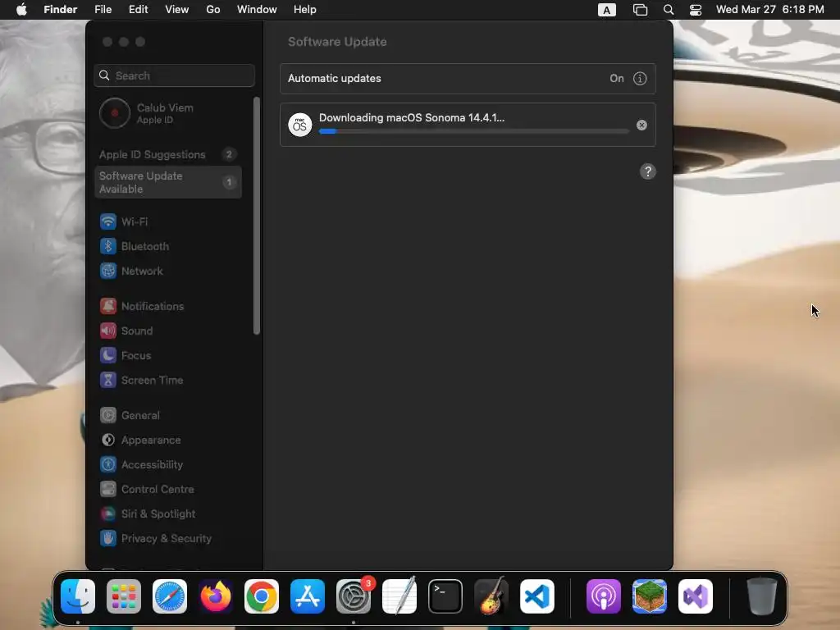Viewport: 840px width, 630px height.
Task: Open Podcasts from the Dock
Action: point(604,596)
